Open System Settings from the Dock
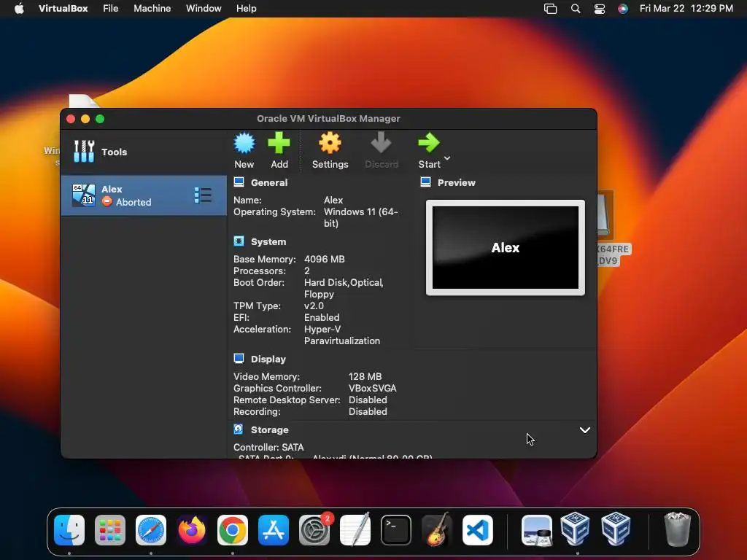Screen dimensions: 747x560 314,529
